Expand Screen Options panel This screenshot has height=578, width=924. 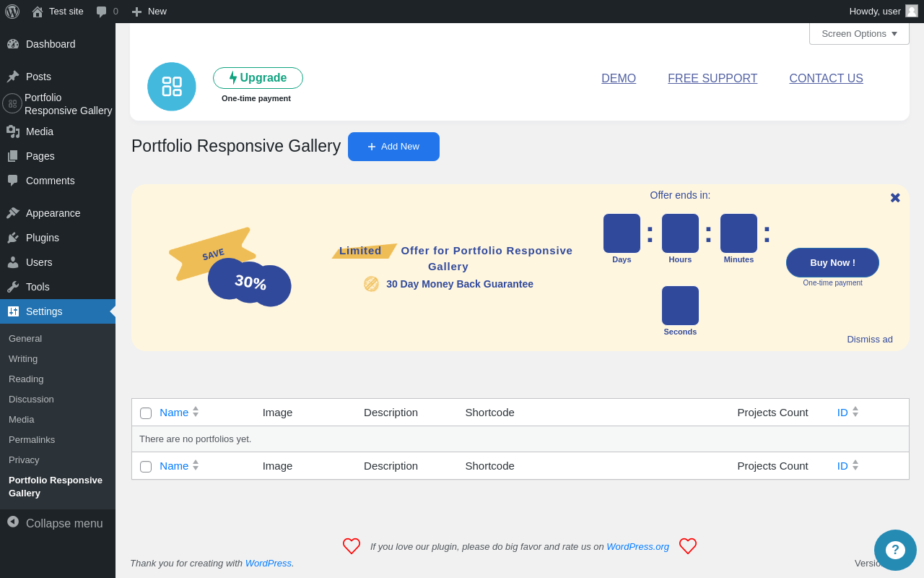point(859,33)
